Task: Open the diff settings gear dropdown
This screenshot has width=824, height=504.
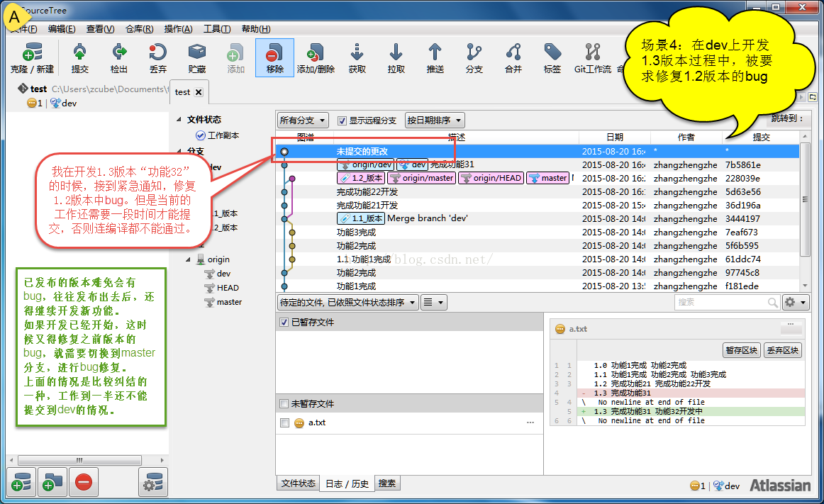Action: pyautogui.click(x=796, y=302)
